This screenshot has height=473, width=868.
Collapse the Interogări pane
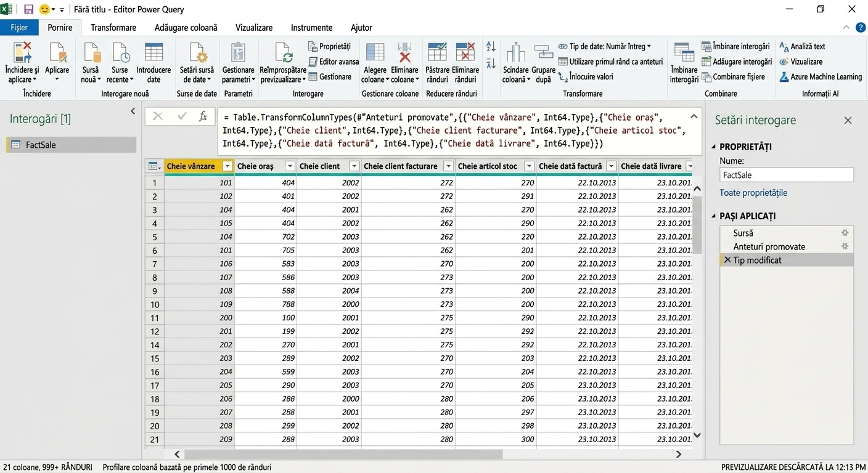tap(133, 111)
